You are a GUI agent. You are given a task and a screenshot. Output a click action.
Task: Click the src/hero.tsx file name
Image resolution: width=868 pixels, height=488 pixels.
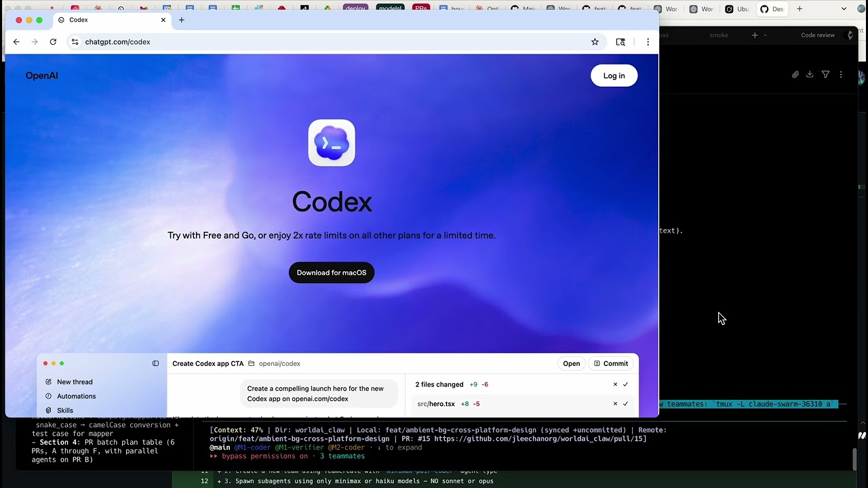[x=436, y=404]
